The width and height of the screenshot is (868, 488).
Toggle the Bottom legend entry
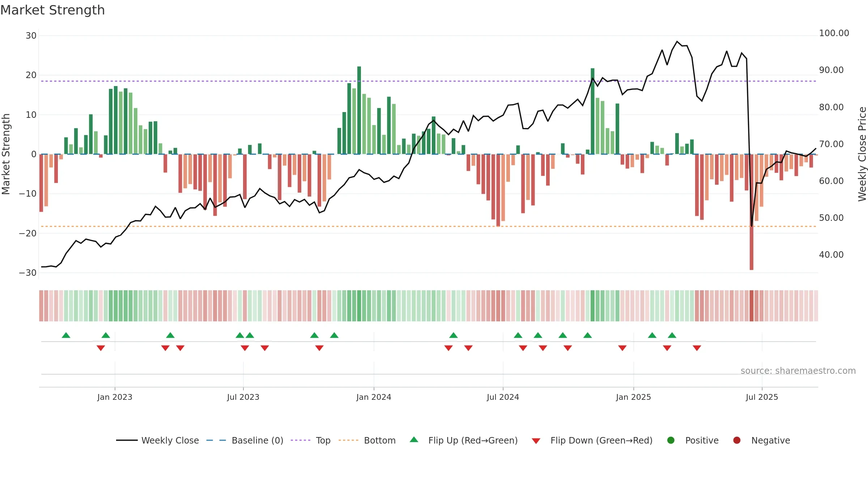click(x=367, y=440)
